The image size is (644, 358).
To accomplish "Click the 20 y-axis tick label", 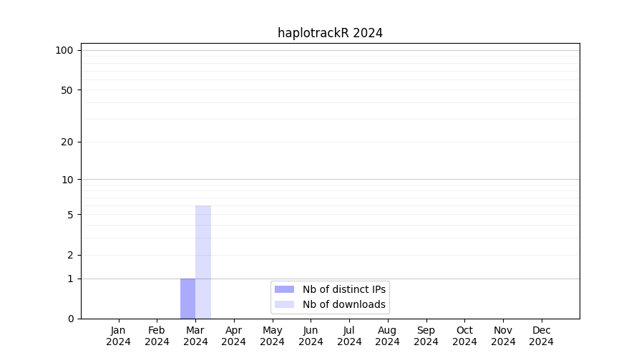I will point(67,142).
